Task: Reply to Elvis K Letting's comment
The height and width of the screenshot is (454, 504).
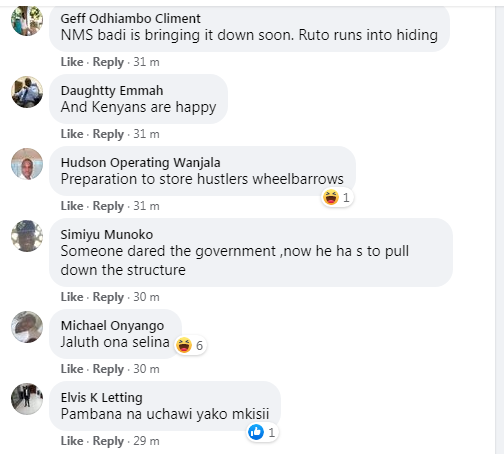Action: click(108, 441)
